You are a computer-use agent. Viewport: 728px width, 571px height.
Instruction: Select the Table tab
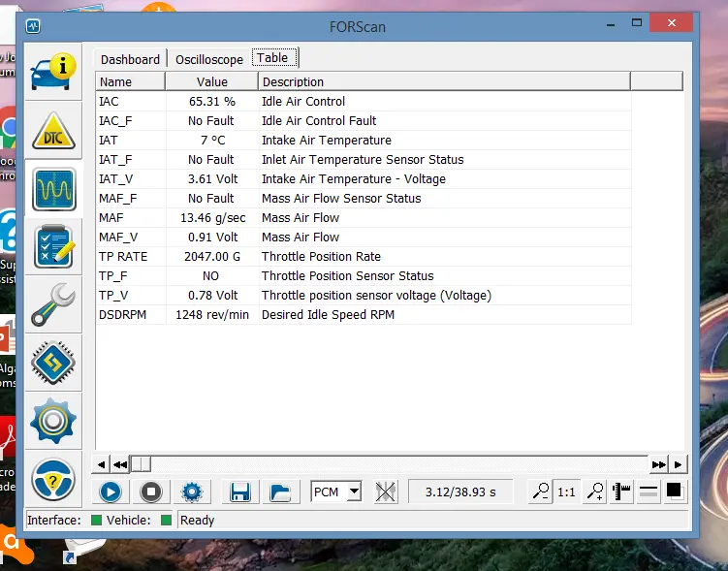coord(274,58)
